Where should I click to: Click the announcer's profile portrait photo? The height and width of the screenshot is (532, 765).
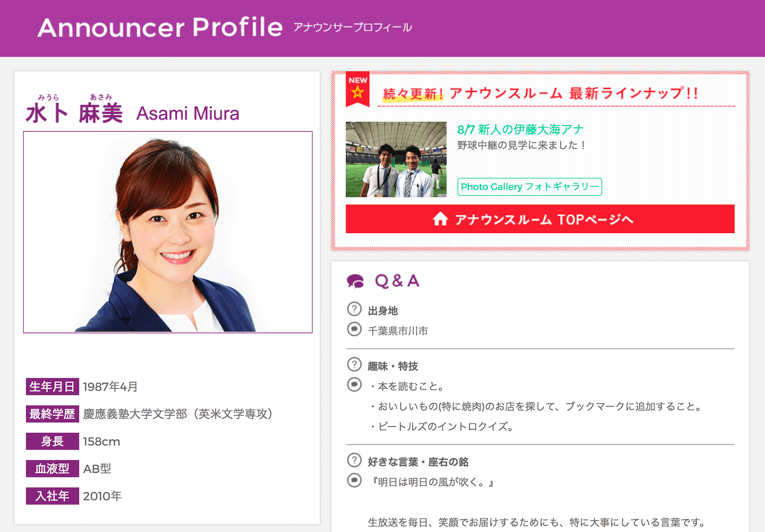(168, 232)
